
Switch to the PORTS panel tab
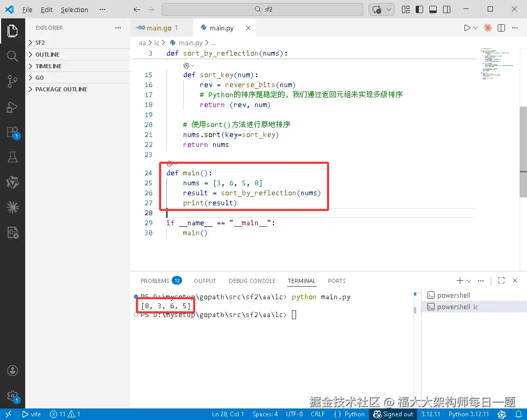(337, 281)
